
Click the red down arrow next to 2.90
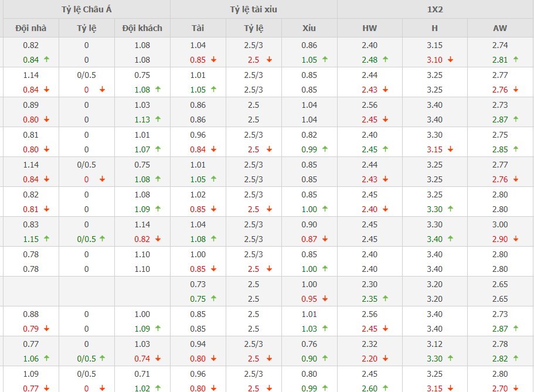(x=515, y=238)
